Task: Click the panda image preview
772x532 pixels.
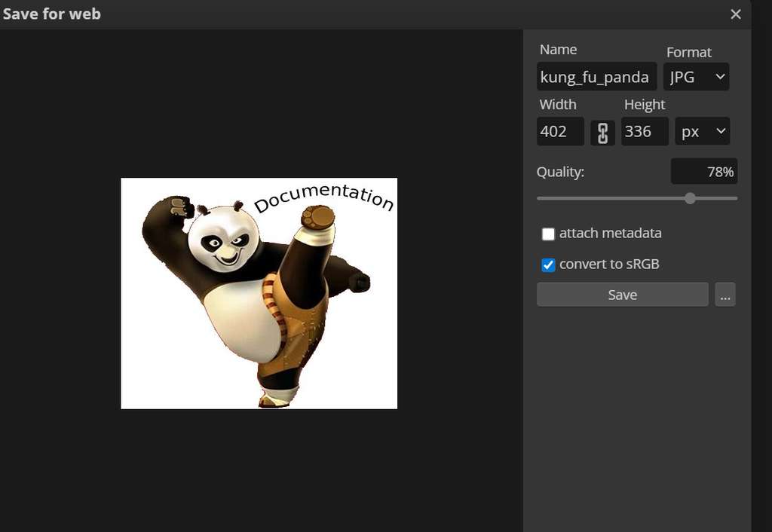Action: click(x=259, y=293)
